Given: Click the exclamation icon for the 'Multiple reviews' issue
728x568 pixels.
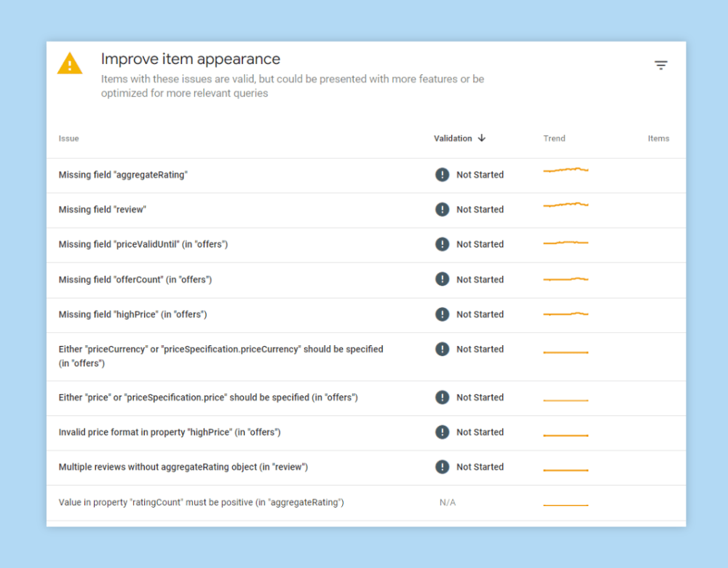Looking at the screenshot, I should (442, 467).
